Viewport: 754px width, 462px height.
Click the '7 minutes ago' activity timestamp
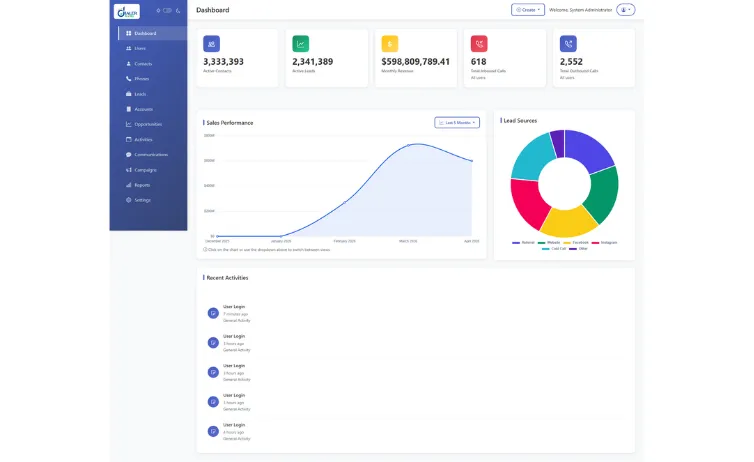(235, 314)
